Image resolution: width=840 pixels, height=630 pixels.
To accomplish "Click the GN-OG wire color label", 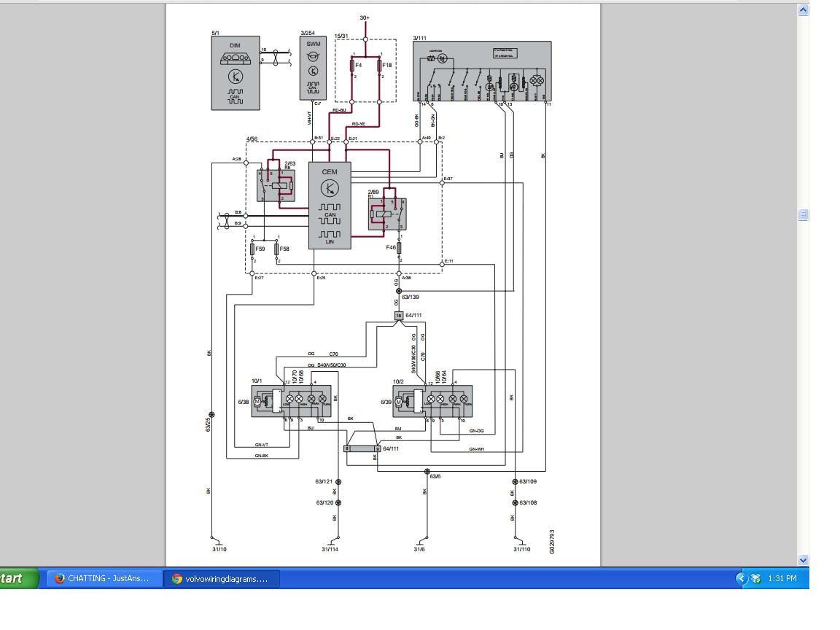I will pos(476,431).
